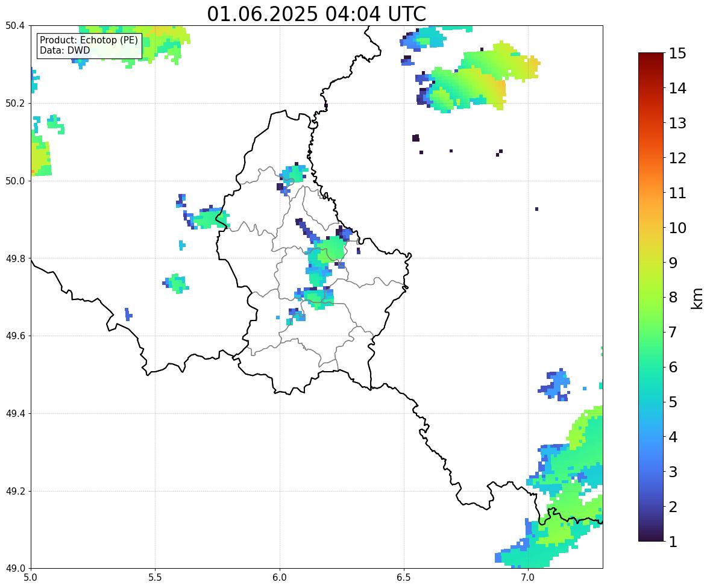Click the "Product: Echotop (PE)" label
Screen dimensions: 710x588
coord(89,40)
